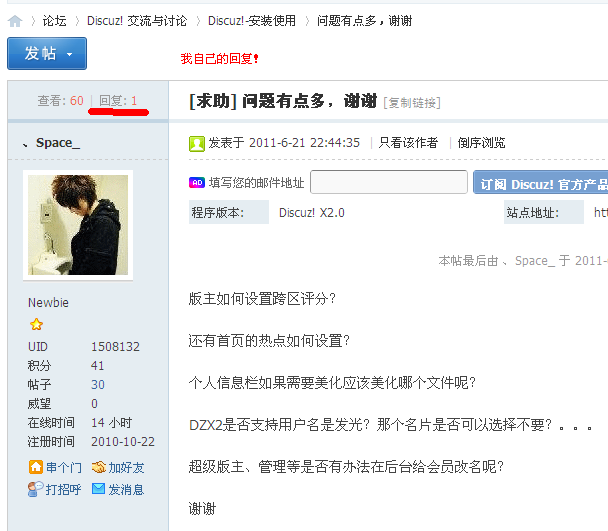
Task: Open the Space_ username link
Action: (58, 143)
